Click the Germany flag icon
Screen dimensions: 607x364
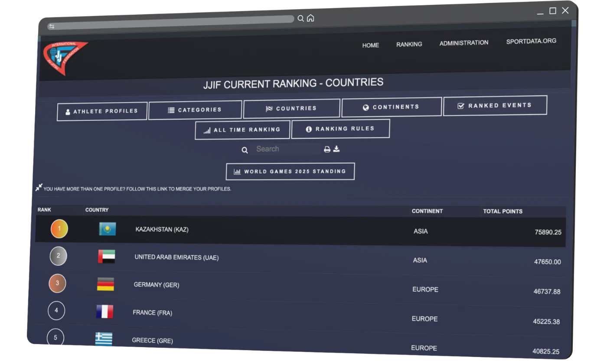click(x=105, y=284)
